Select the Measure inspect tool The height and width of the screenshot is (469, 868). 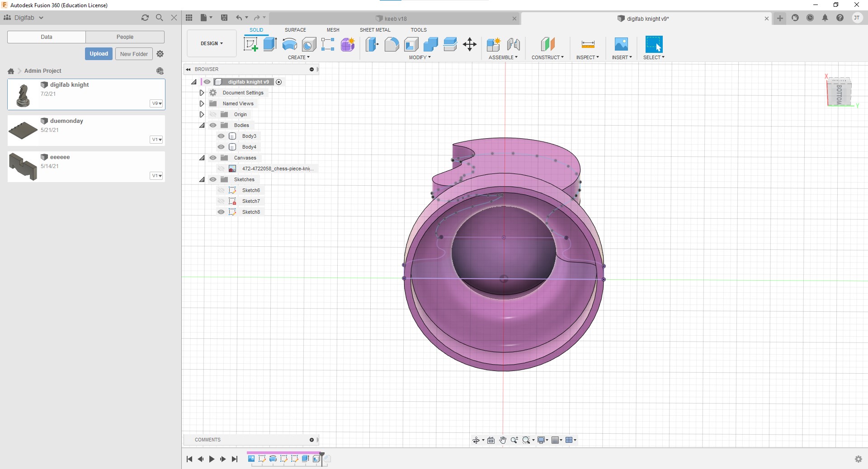(x=588, y=44)
